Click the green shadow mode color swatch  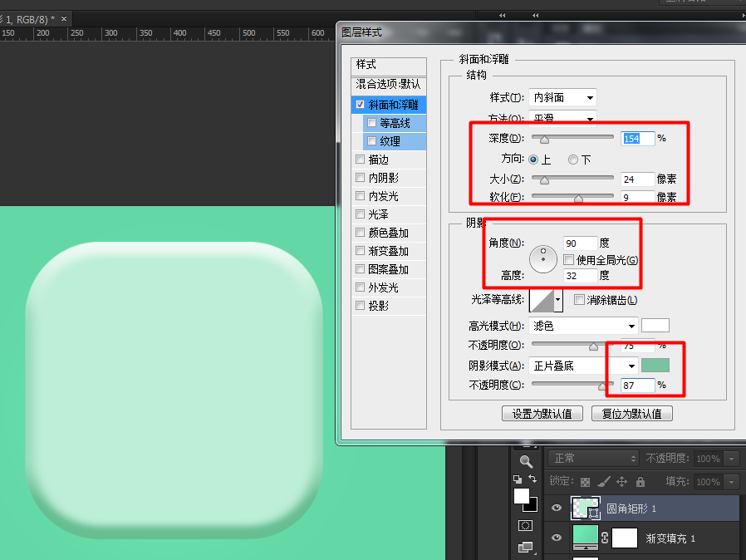click(655, 365)
